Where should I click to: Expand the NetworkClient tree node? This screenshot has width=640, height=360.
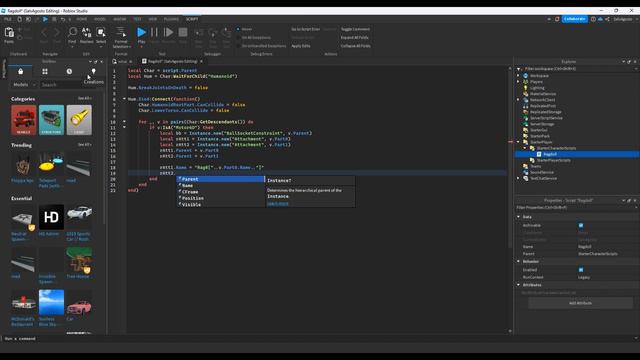[x=518, y=100]
